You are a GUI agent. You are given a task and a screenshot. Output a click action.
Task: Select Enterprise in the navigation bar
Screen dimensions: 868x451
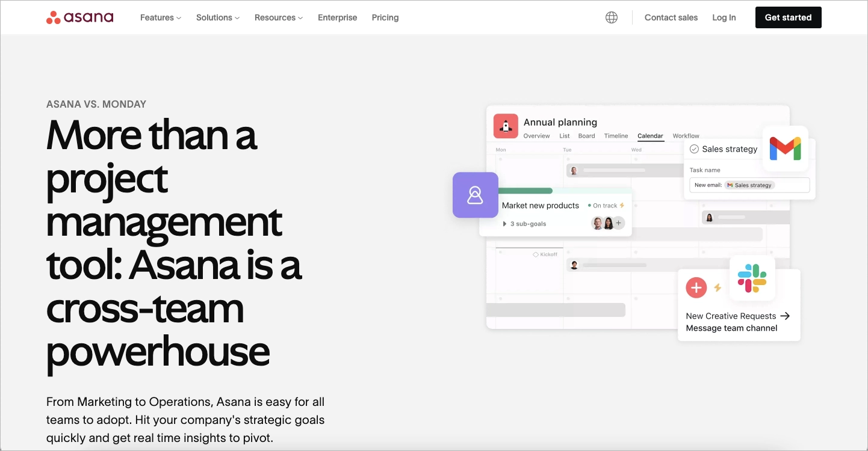(x=337, y=17)
